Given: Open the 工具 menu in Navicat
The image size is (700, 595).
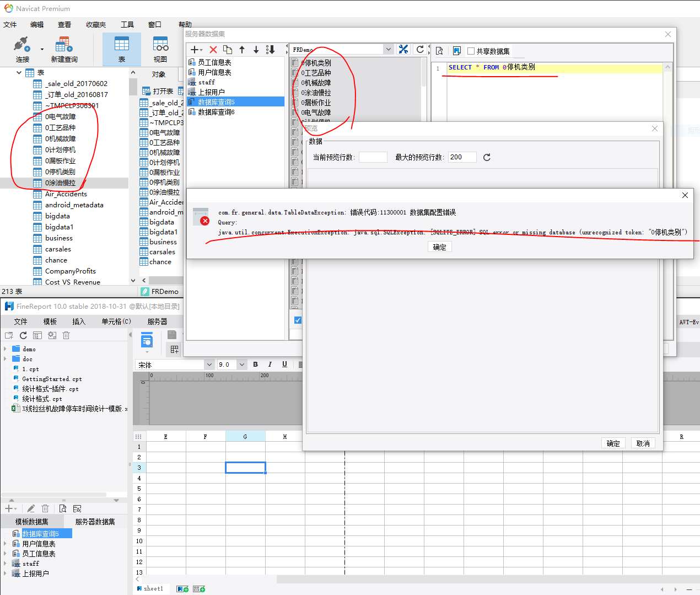Looking at the screenshot, I should click(x=127, y=25).
